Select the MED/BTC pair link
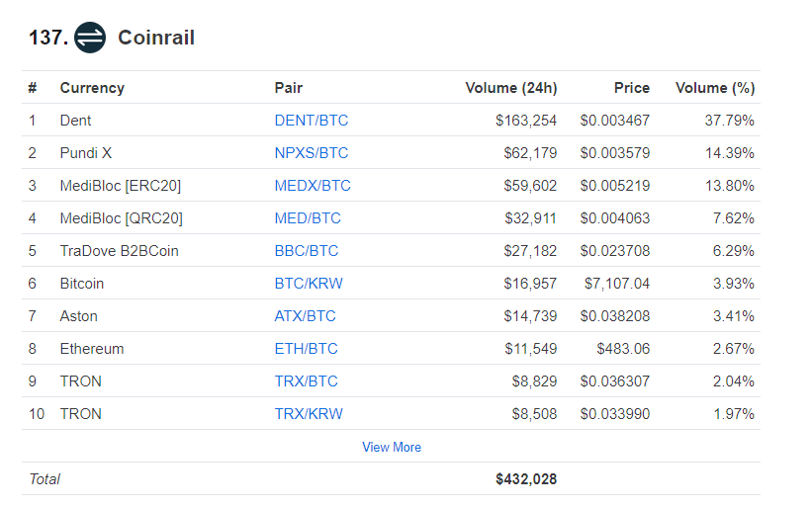 pyautogui.click(x=308, y=218)
